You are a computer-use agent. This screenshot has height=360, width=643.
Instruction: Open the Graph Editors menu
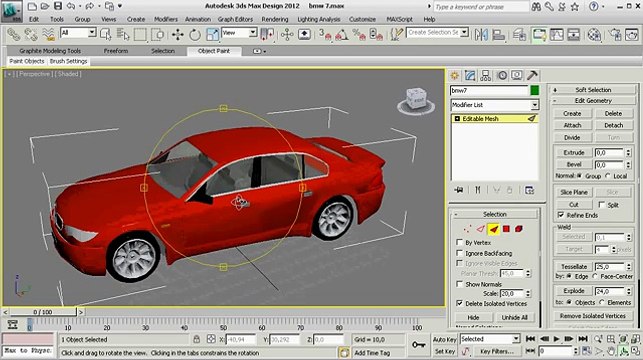click(235, 19)
